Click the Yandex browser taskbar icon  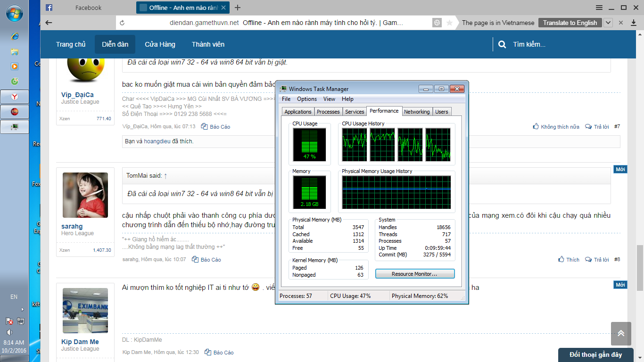coord(15,97)
